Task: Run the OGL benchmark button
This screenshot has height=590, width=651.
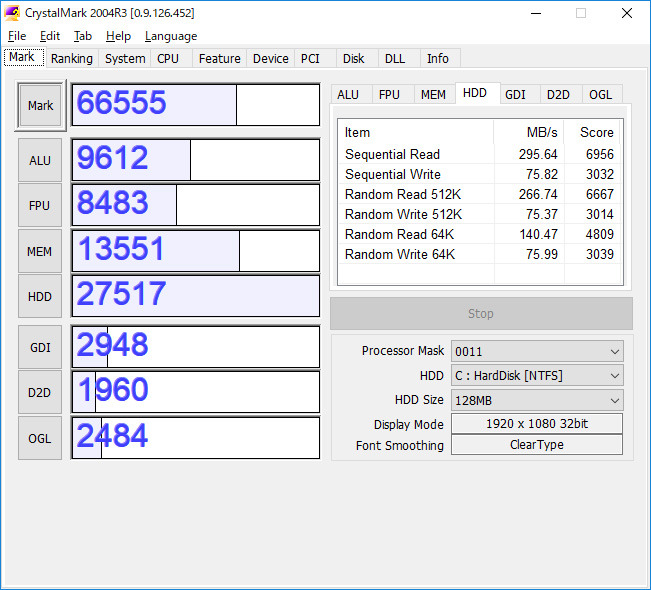Action: click(40, 438)
